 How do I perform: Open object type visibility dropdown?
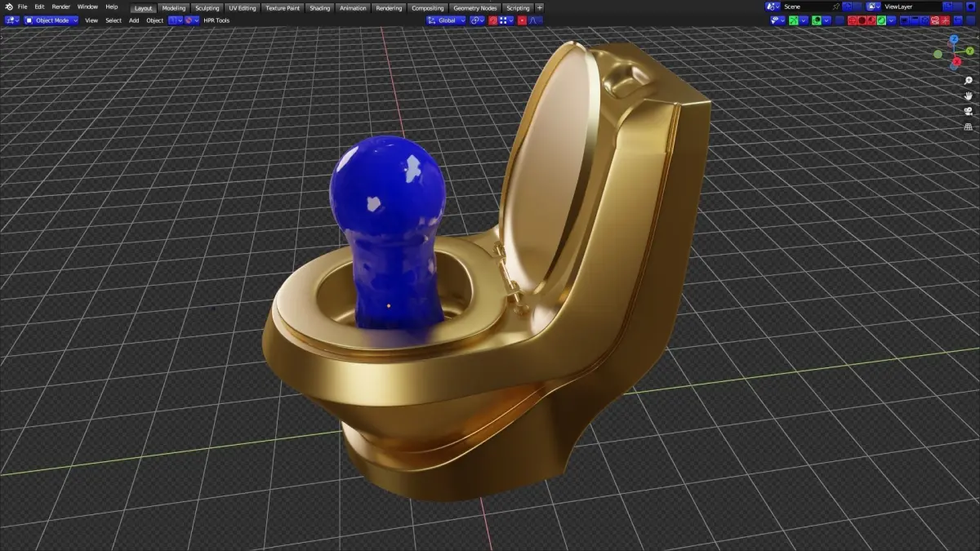(777, 20)
